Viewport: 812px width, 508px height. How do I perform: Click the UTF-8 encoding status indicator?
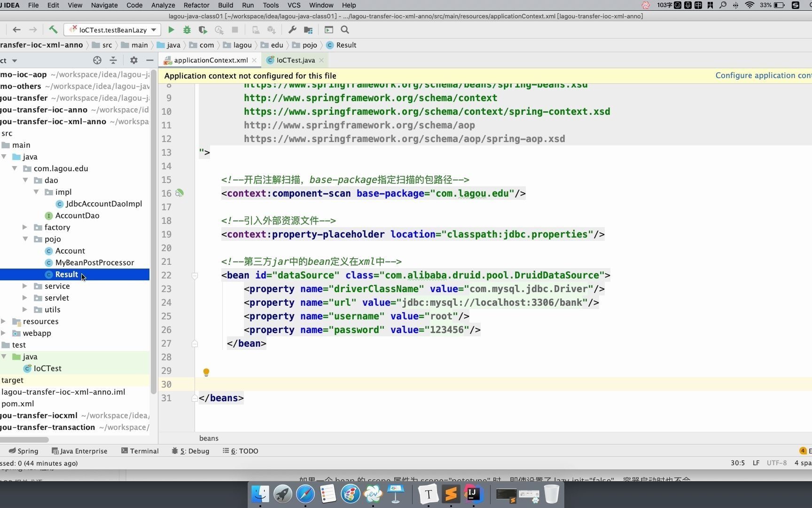777,463
